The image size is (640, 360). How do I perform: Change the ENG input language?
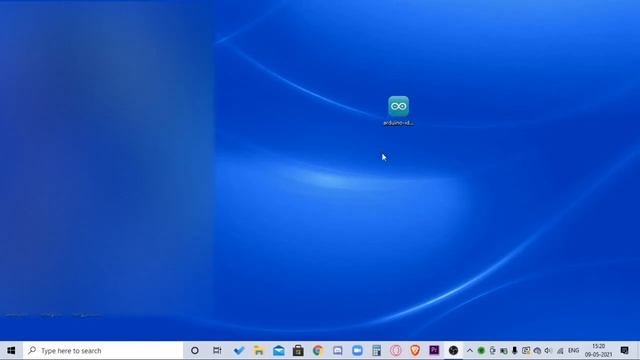[573, 350]
